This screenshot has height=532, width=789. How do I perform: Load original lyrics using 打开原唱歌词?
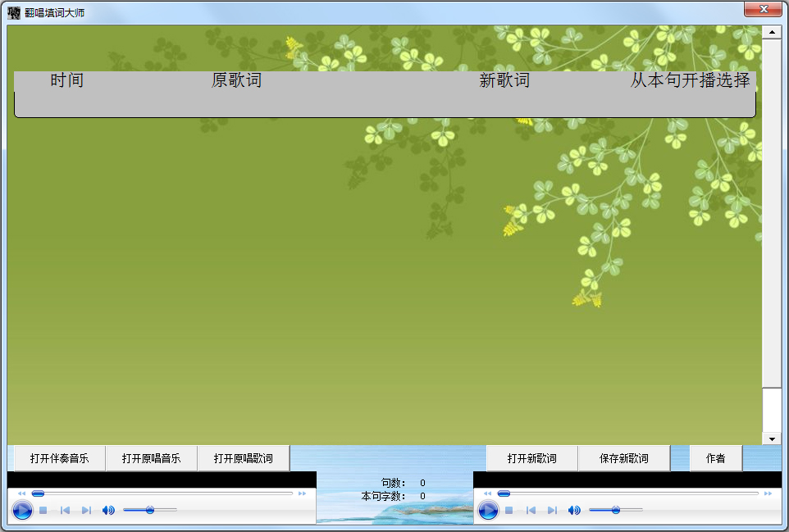(x=243, y=458)
